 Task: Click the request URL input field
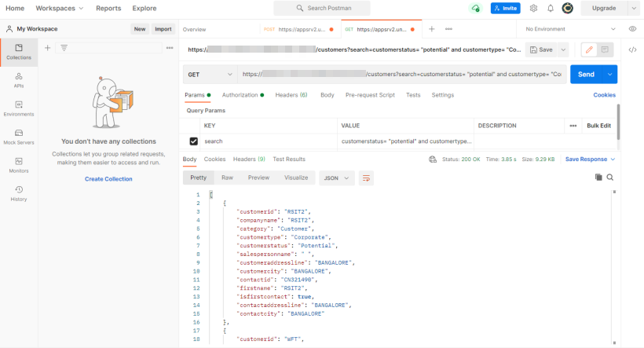coord(402,75)
